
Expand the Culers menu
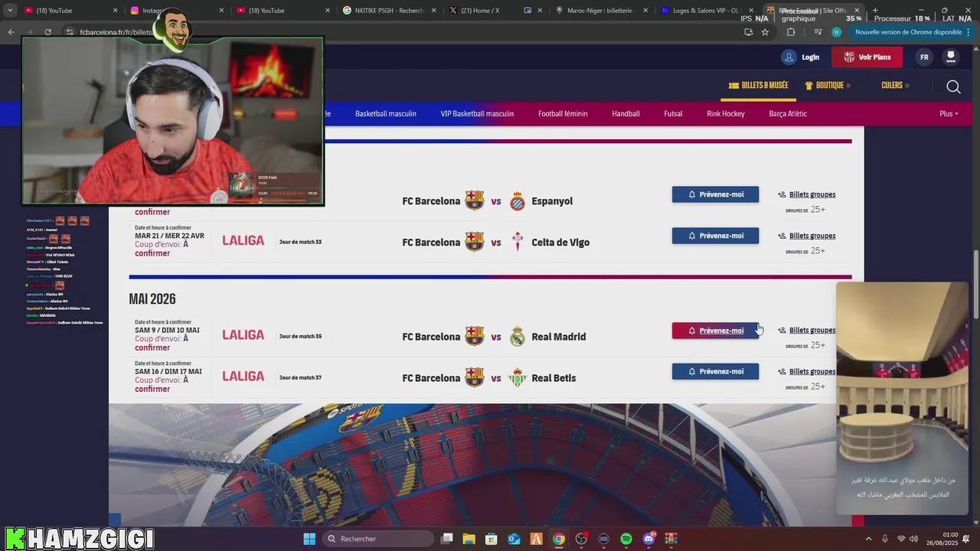[x=895, y=85]
